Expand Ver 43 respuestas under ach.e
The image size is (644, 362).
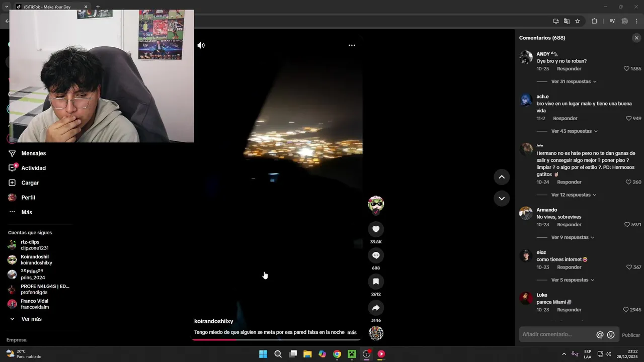pyautogui.click(x=574, y=131)
